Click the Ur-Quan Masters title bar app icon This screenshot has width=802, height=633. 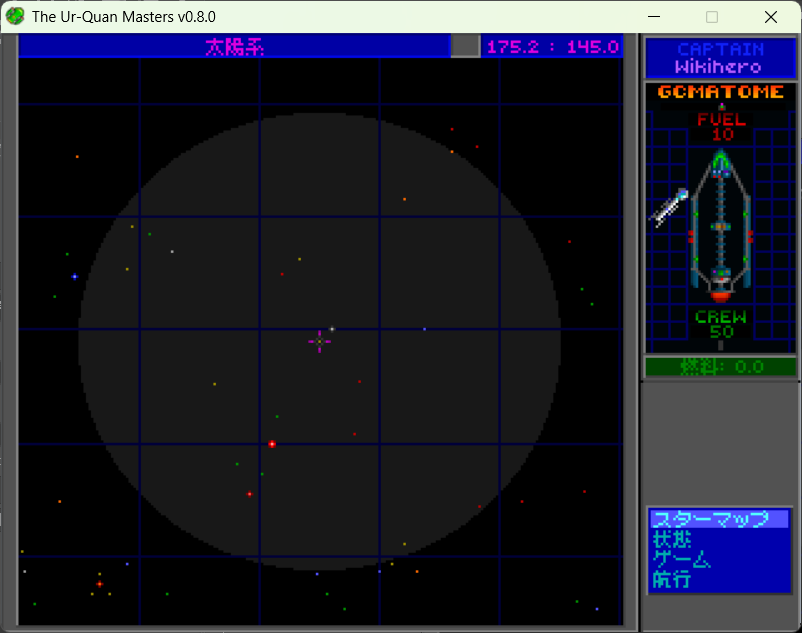(x=15, y=16)
